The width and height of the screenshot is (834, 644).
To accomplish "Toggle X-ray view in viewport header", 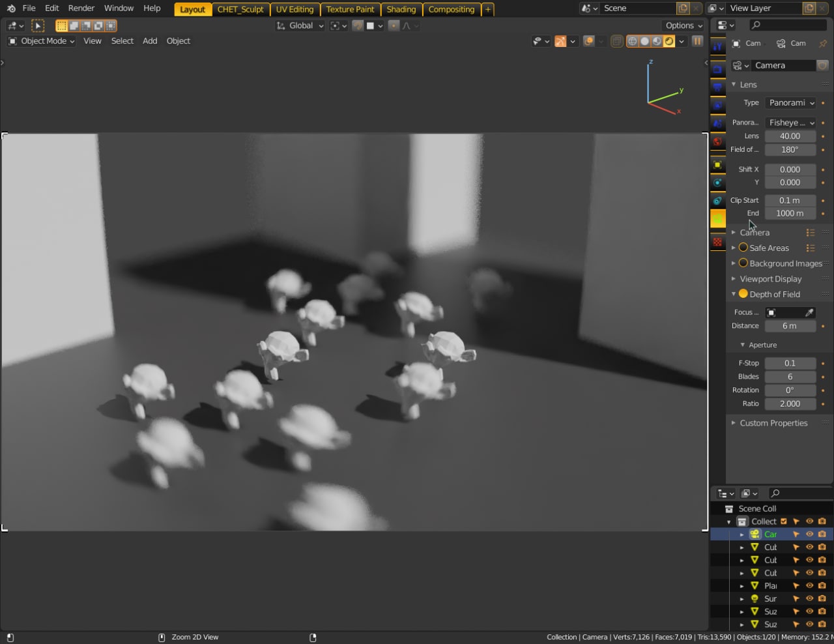I will pos(616,41).
